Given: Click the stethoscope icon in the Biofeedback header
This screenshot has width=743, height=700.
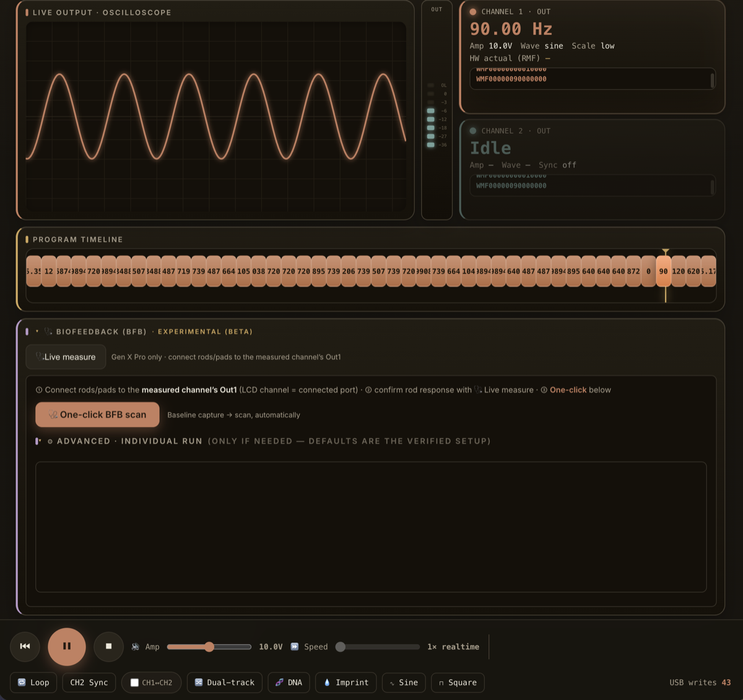Looking at the screenshot, I should point(48,331).
